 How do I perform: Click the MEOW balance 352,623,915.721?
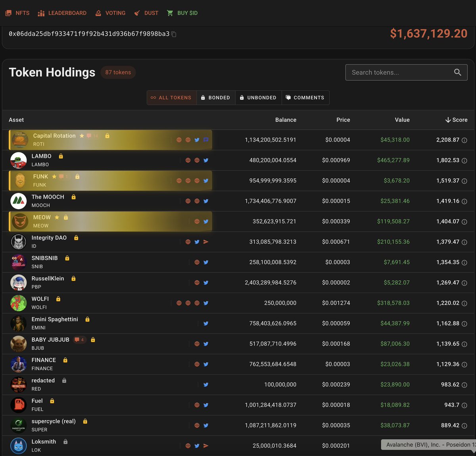click(274, 221)
